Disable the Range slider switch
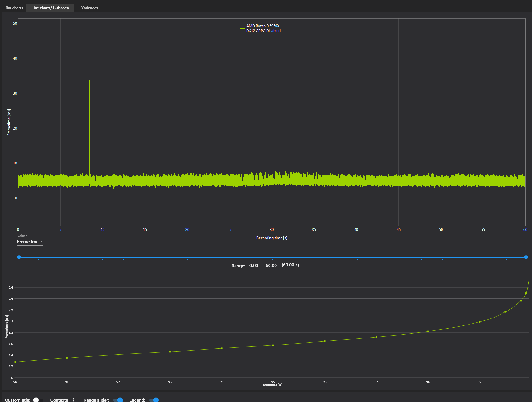532x402 pixels. click(x=118, y=400)
